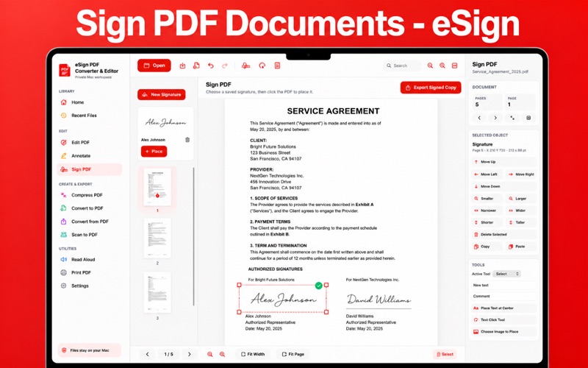
Task: Click the export file icon in the top toolbar
Action: coord(196,66)
